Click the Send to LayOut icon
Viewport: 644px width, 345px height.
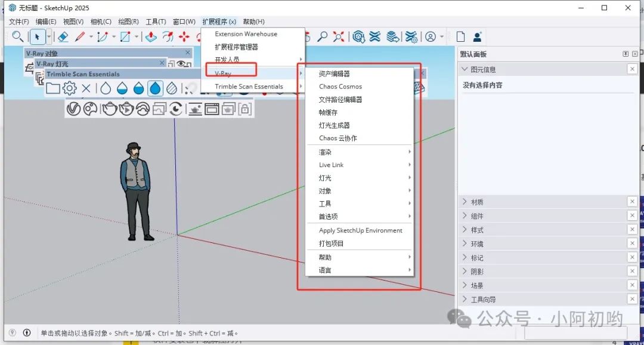pyautogui.click(x=393, y=37)
